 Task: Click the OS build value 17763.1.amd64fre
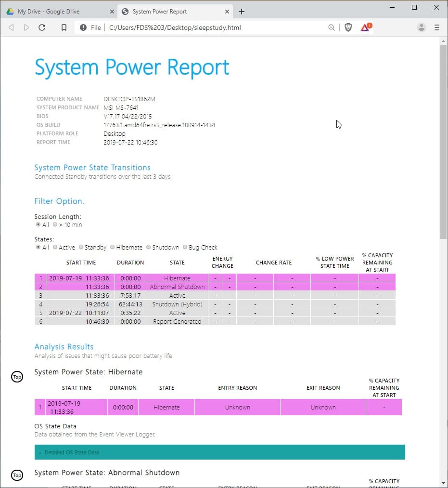pyautogui.click(x=159, y=125)
